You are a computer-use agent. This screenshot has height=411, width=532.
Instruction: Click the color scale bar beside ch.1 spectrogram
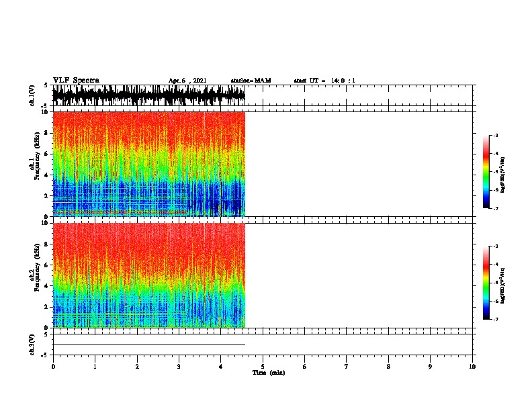(486, 172)
